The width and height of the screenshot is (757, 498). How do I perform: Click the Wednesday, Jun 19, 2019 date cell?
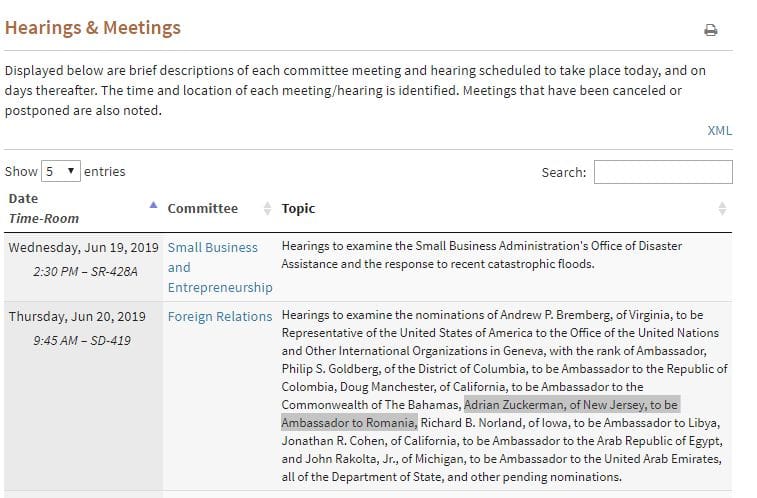(x=84, y=248)
